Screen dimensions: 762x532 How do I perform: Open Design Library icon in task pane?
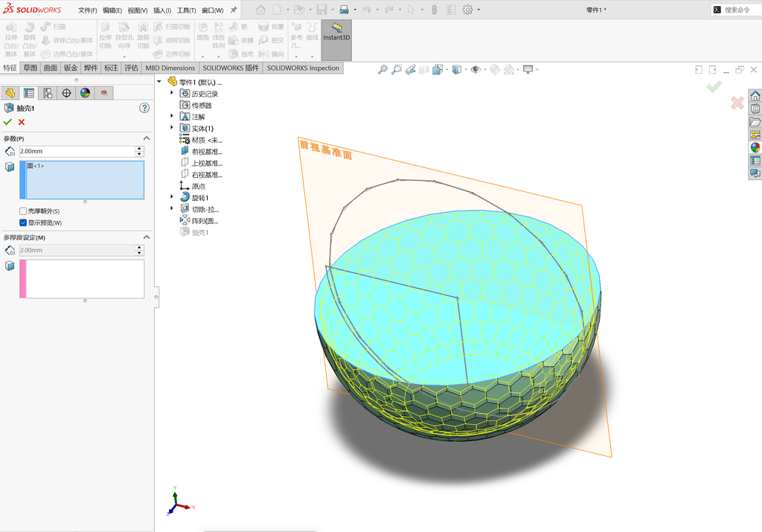[x=755, y=109]
